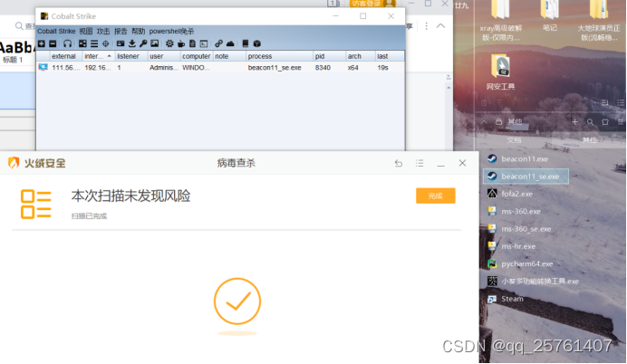Open the 大地球演员正版 desktop folder
This screenshot has width=627, height=364.
(x=599, y=21)
